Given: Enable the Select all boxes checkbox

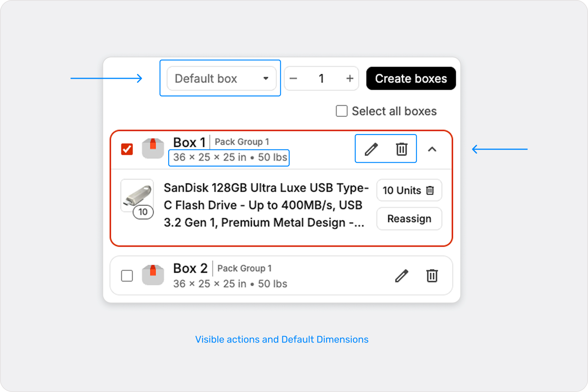Looking at the screenshot, I should pos(341,111).
